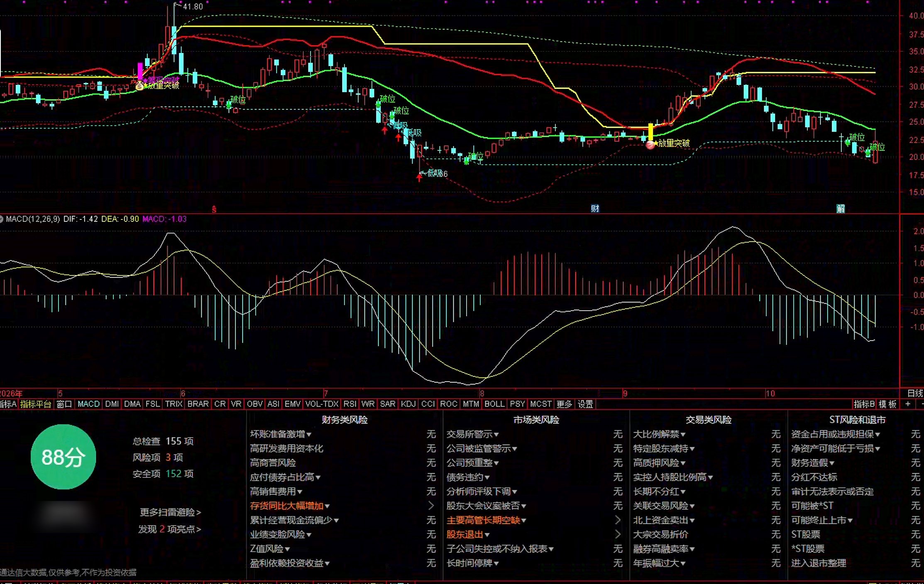The width and height of the screenshot is (924, 584).
Task: Expand 主要高管长期空缺 detail chevron
Action: pyautogui.click(x=618, y=520)
